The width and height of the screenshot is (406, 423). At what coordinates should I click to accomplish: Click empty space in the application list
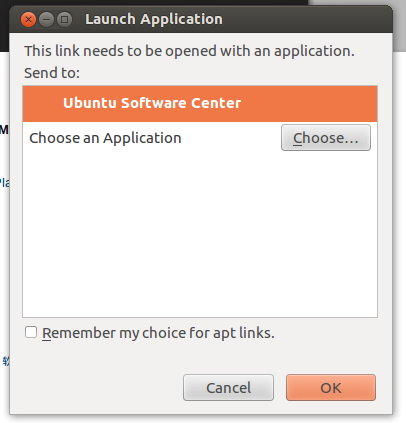click(x=200, y=235)
